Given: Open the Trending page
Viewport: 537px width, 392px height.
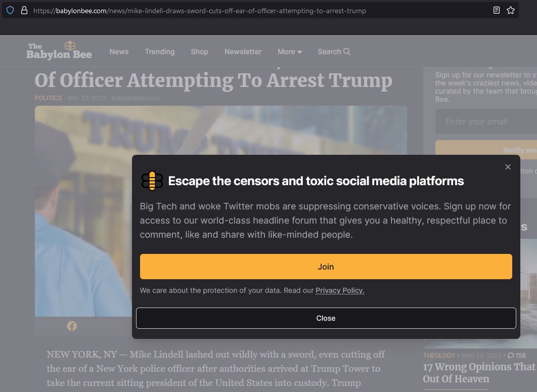Looking at the screenshot, I should click(160, 52).
